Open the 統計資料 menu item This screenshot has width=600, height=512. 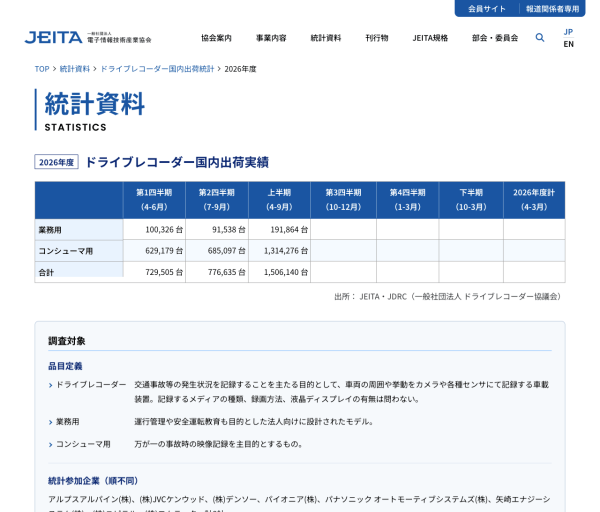326,38
